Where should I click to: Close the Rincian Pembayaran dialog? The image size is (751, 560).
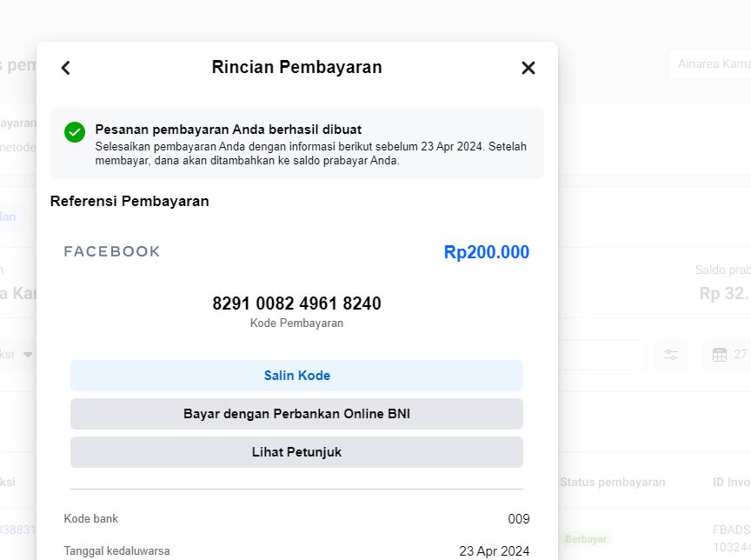(x=528, y=68)
